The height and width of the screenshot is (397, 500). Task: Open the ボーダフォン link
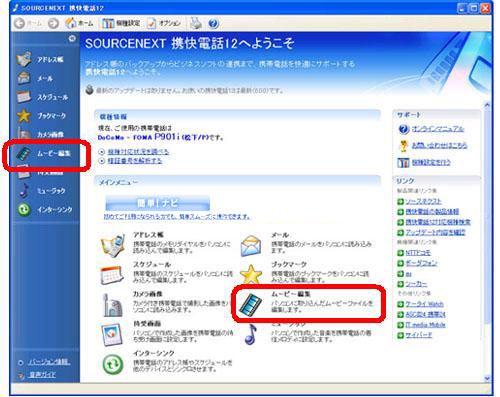point(421,263)
